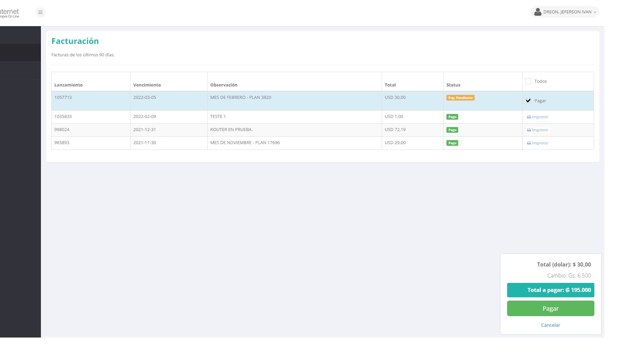Click the green Pagar button

[x=550, y=308]
